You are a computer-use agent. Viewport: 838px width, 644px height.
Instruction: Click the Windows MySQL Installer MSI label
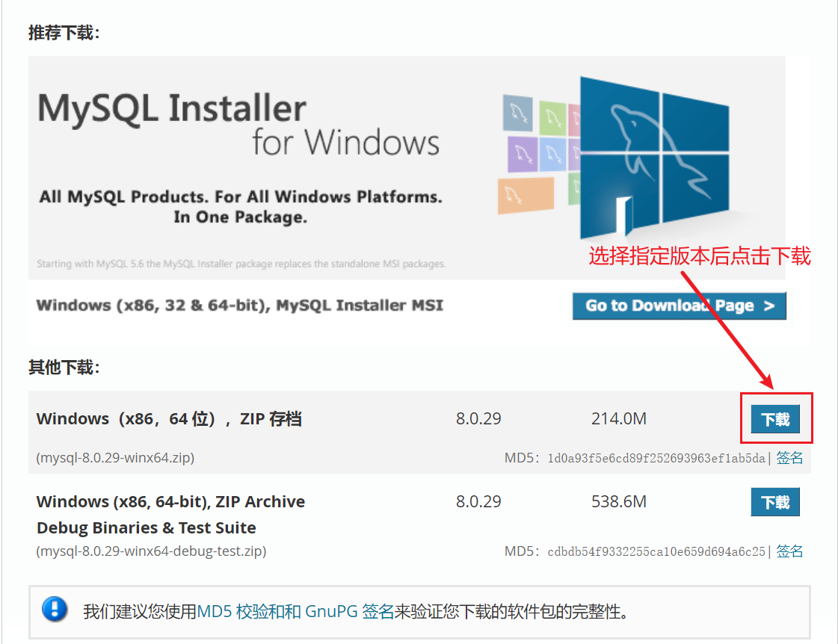coord(239,306)
